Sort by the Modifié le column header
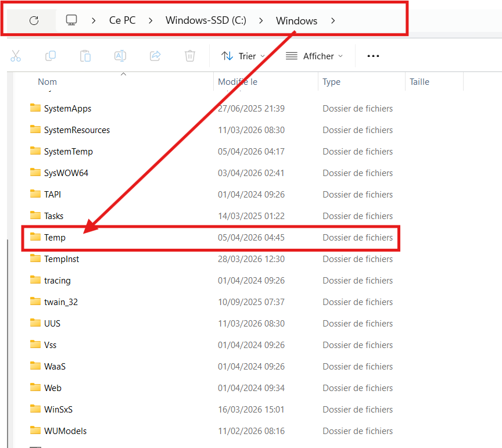 (x=238, y=82)
